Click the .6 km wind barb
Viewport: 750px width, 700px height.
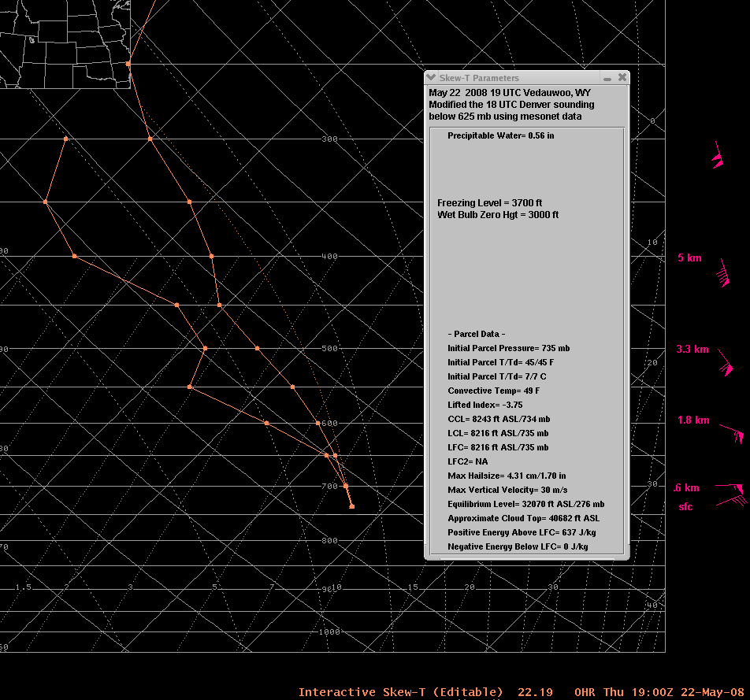click(730, 487)
